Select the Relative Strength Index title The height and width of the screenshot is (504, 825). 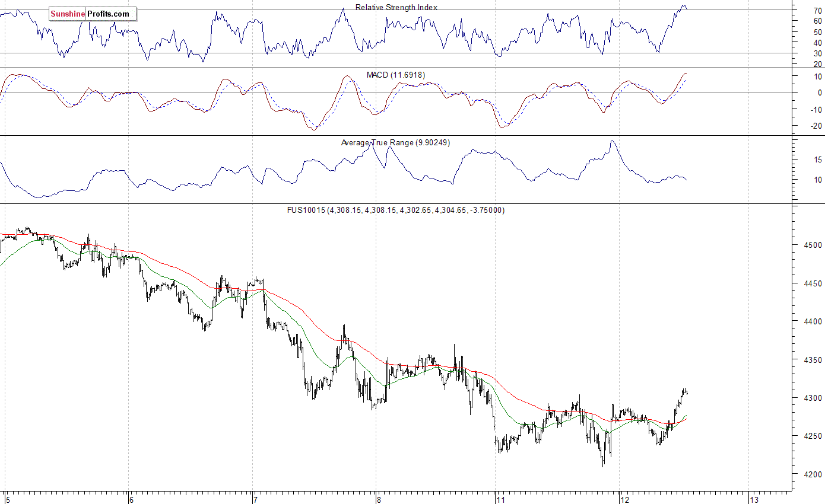[396, 7]
